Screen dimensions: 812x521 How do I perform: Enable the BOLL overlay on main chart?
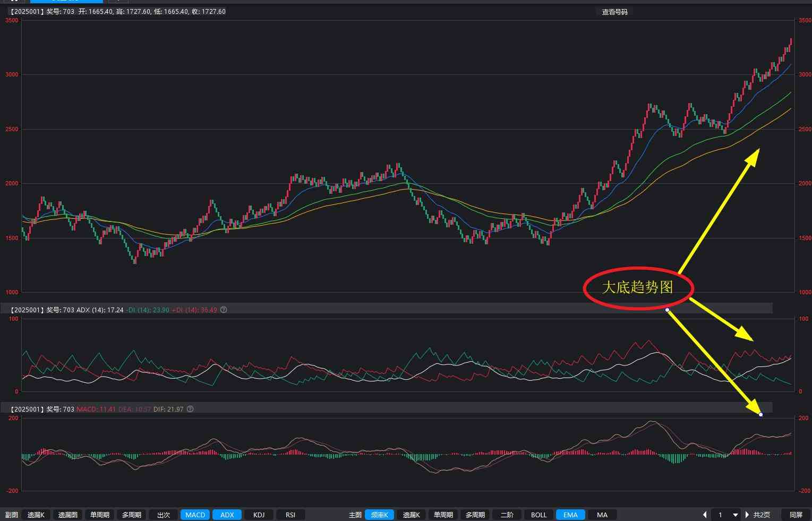(539, 515)
